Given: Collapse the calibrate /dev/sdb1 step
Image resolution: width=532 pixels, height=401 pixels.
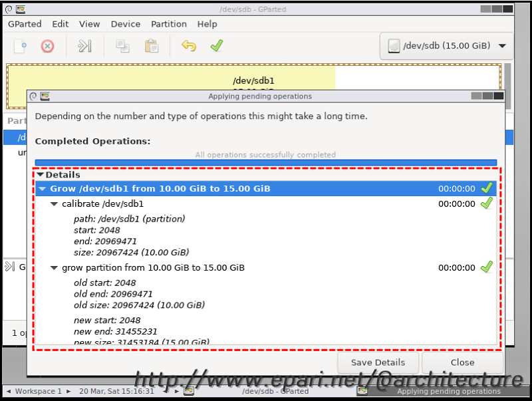Looking at the screenshot, I should (x=54, y=204).
